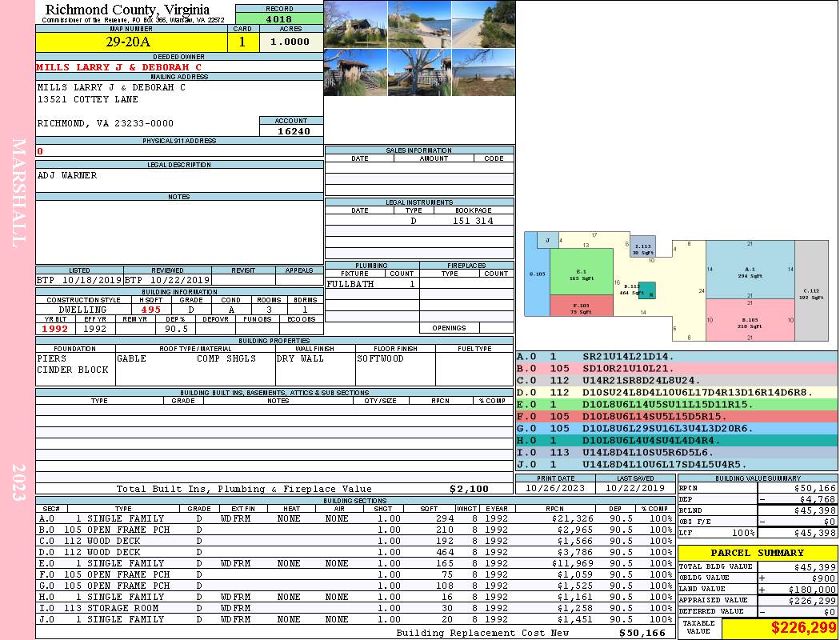Click the acres value 1.0000
840x640 pixels.
[291, 42]
